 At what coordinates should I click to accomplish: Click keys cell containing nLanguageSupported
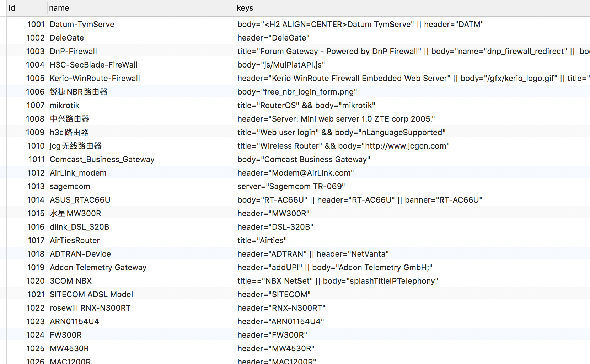[413, 132]
